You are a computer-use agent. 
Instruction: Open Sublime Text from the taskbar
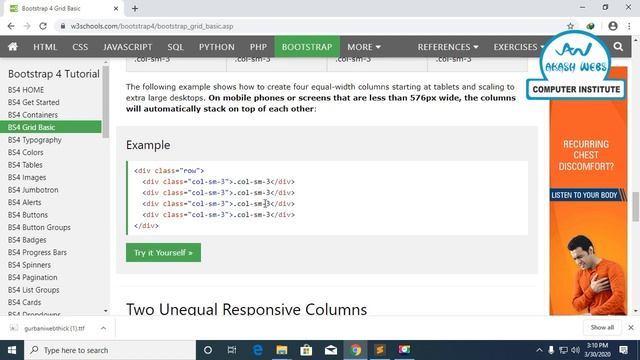click(380, 350)
